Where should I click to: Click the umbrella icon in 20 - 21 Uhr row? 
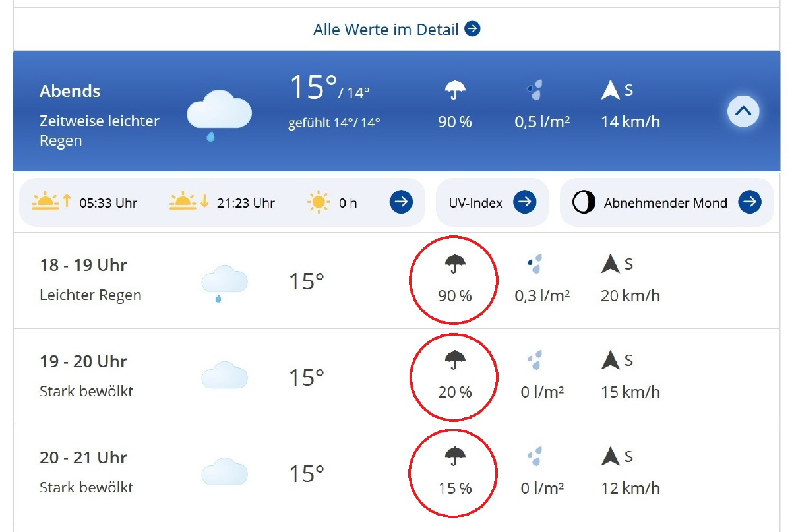point(455,456)
